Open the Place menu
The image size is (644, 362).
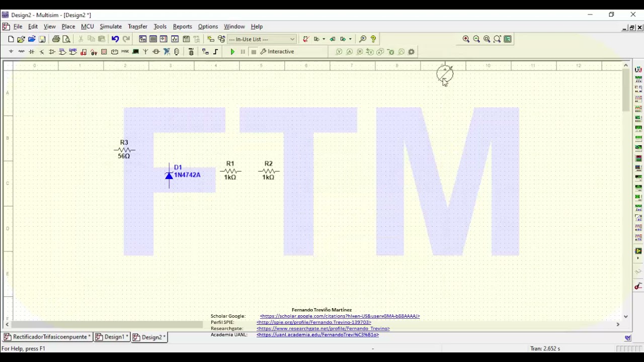coord(68,27)
